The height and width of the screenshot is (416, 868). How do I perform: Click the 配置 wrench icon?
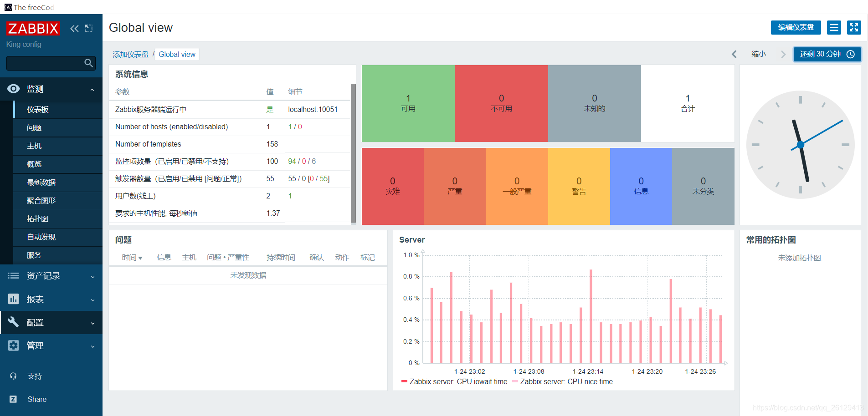click(x=14, y=322)
